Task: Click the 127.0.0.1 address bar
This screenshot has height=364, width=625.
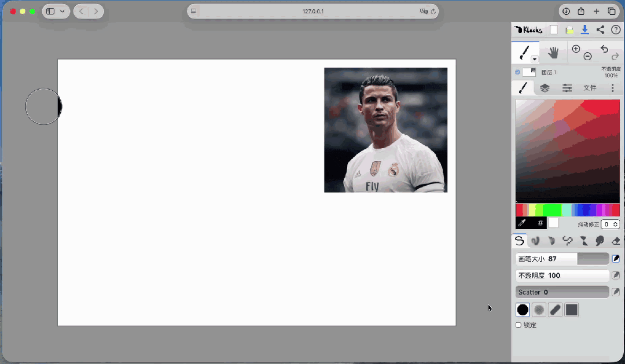Action: [x=313, y=11]
